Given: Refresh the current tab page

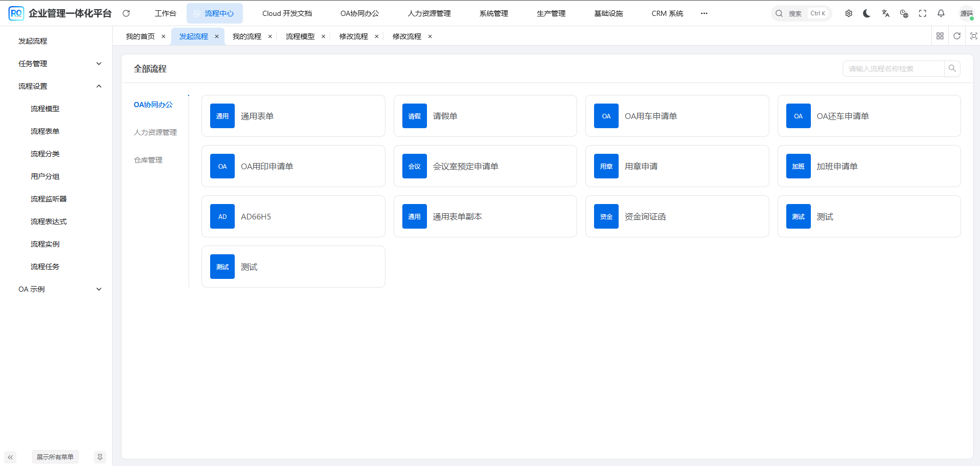Looking at the screenshot, I should pos(957,36).
